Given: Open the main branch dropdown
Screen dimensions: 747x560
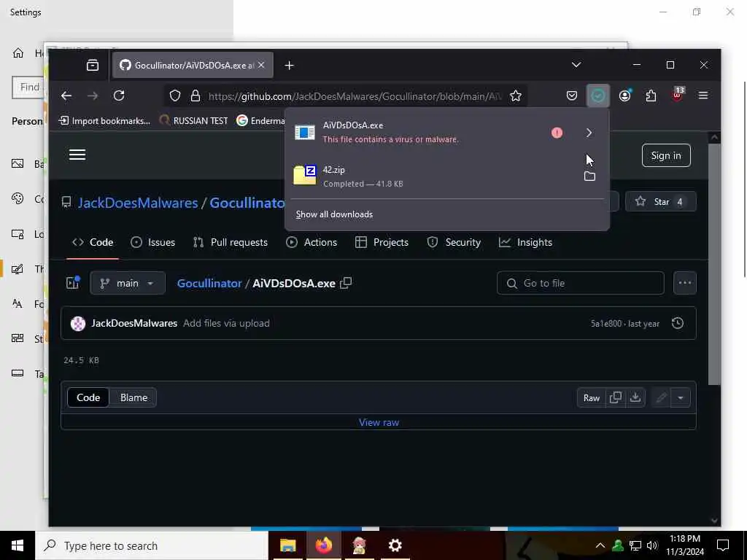Looking at the screenshot, I should coord(127,284).
